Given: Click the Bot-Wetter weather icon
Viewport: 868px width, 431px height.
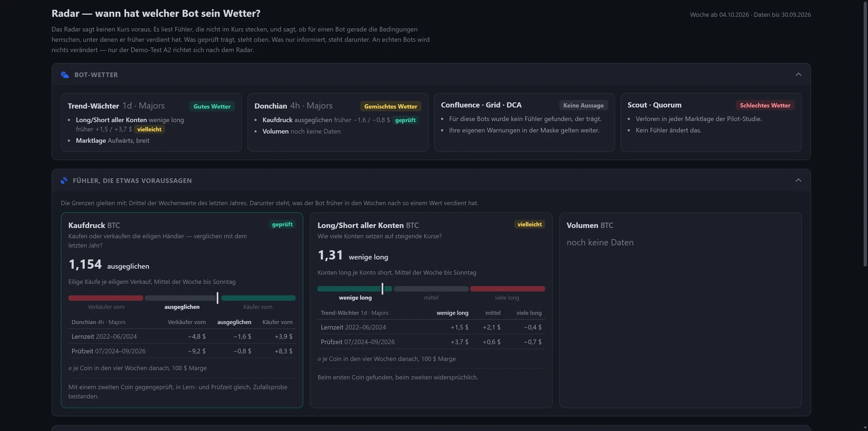Looking at the screenshot, I should click(x=65, y=75).
